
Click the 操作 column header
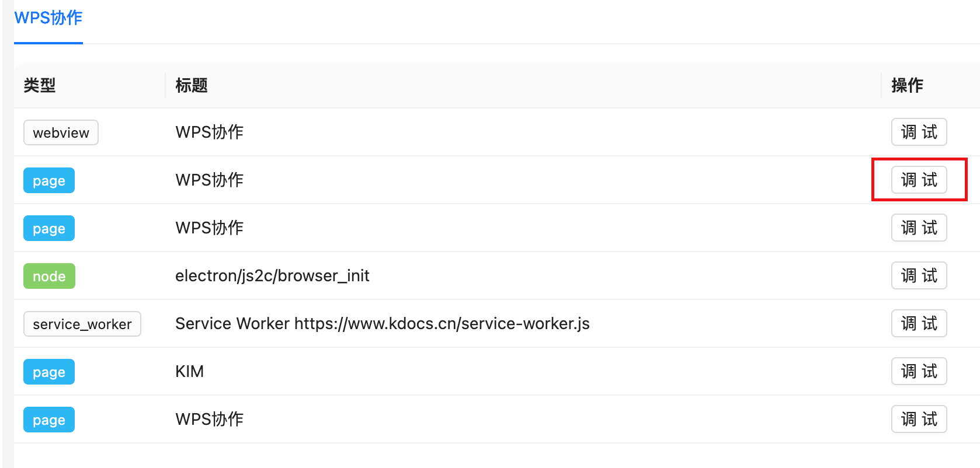coord(907,85)
